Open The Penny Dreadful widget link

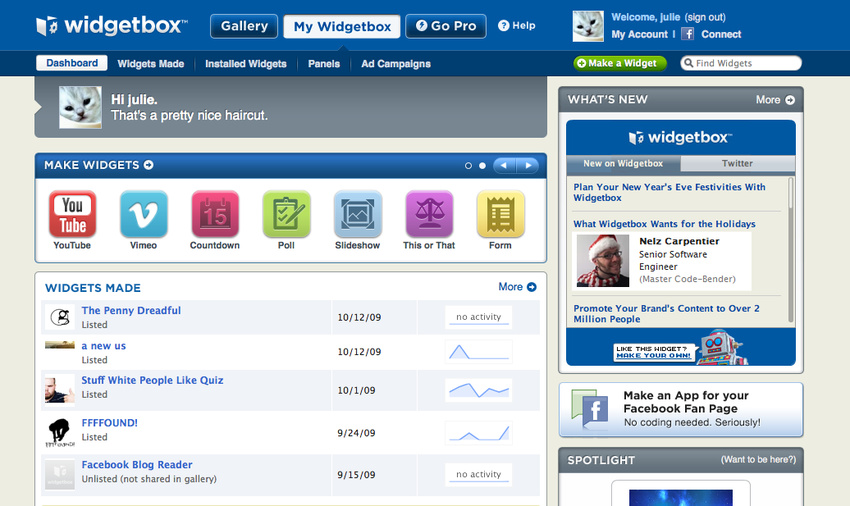131,310
